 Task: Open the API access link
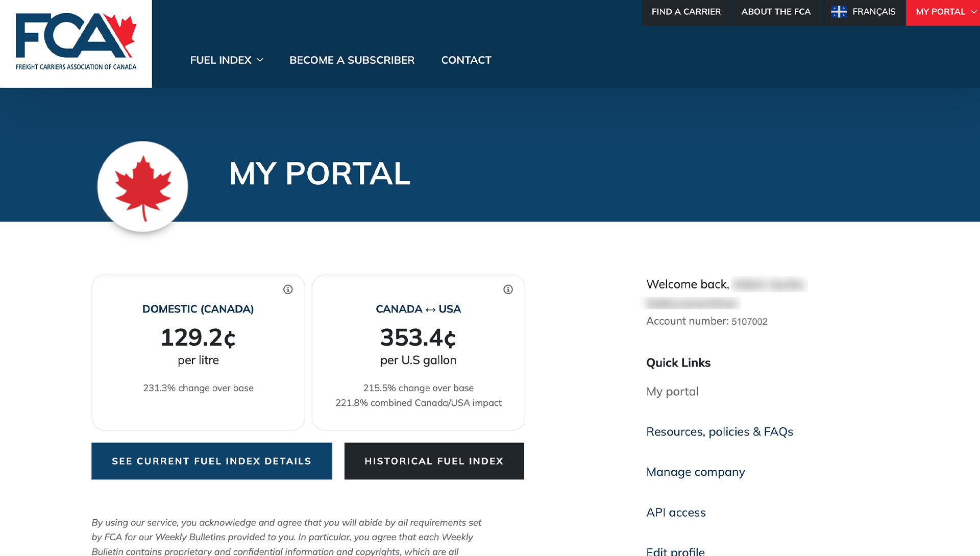pyautogui.click(x=676, y=513)
